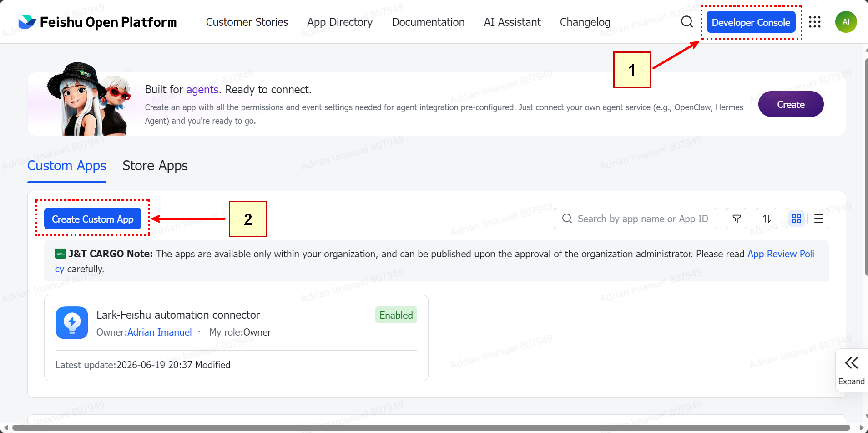Open App Directory in top navigation

coord(340,22)
